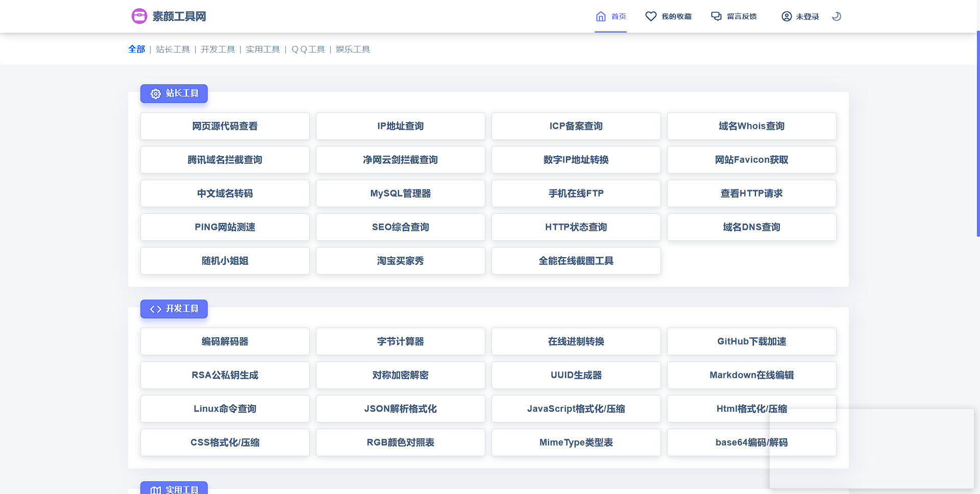This screenshot has height=494, width=980.
Task: Select the 站长工具 category filter
Action: (x=173, y=49)
